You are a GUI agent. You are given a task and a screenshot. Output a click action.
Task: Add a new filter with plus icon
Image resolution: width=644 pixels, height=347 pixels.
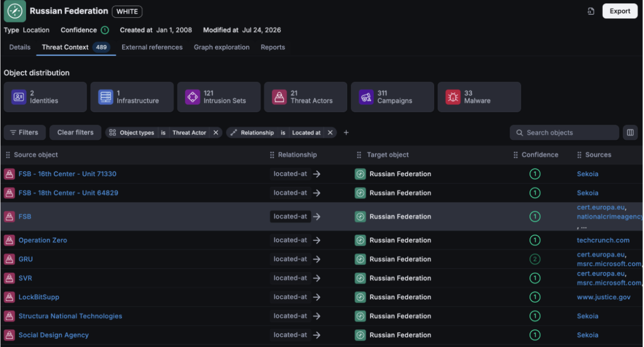pos(346,133)
